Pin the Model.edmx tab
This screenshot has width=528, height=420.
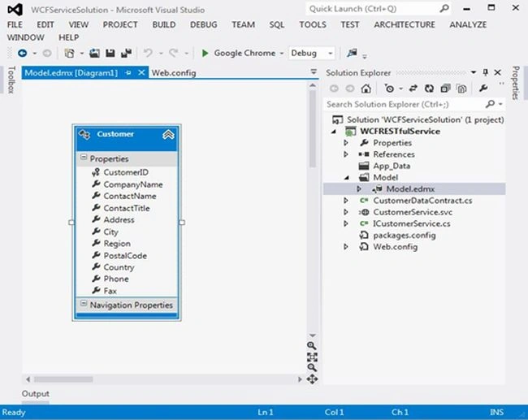128,73
